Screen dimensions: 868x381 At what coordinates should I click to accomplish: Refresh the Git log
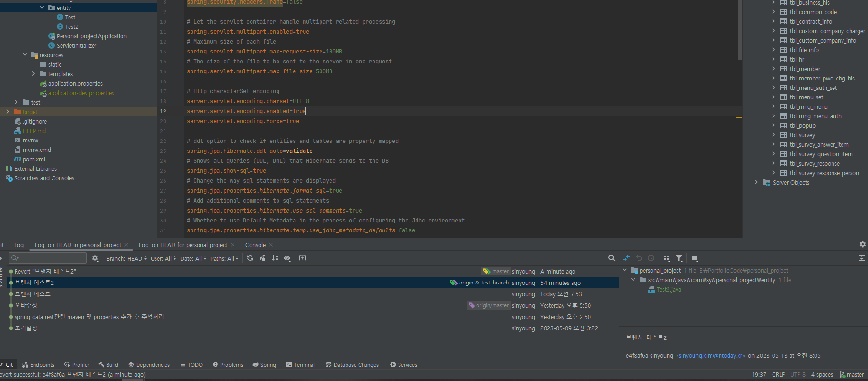(250, 258)
